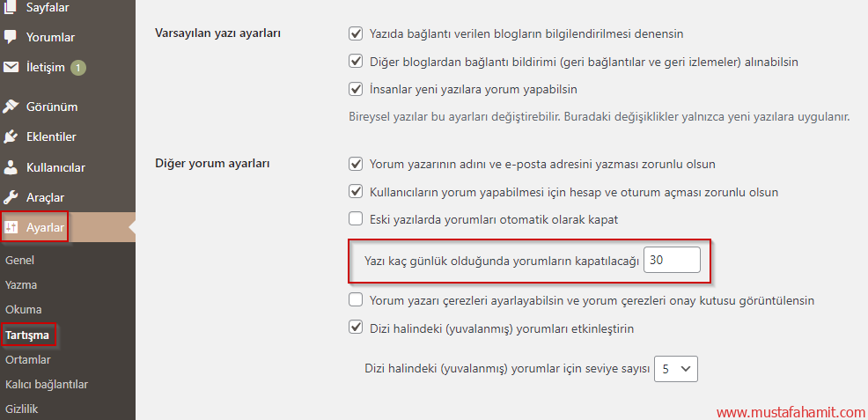Click the Sayfalar pages icon
The height and width of the screenshot is (420, 868).
pyautogui.click(x=11, y=8)
